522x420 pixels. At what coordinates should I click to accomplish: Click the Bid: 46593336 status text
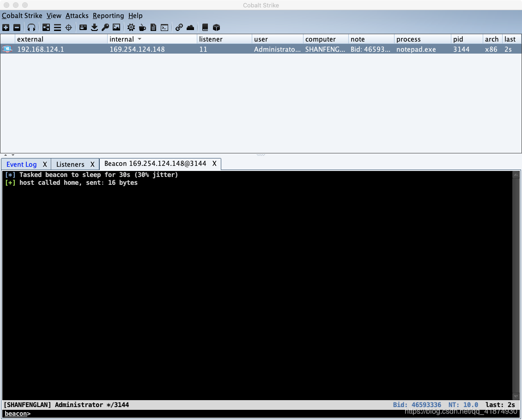(417, 405)
